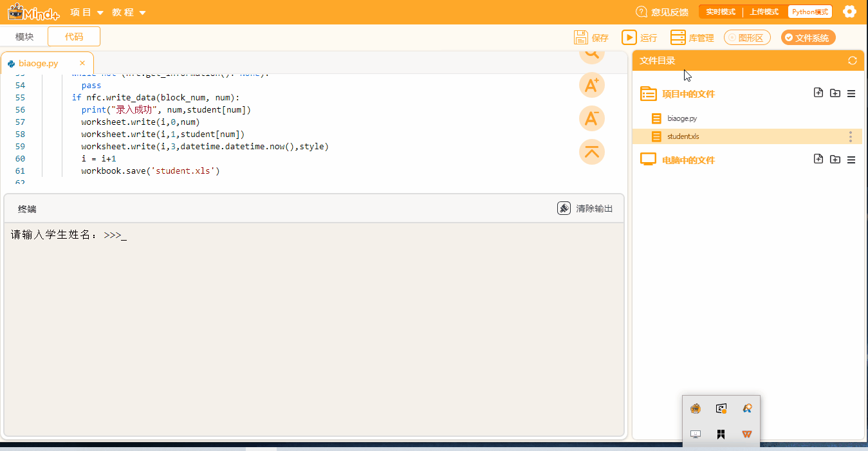
Task: Expand the 电脑中的文件 section
Action: [x=688, y=160]
